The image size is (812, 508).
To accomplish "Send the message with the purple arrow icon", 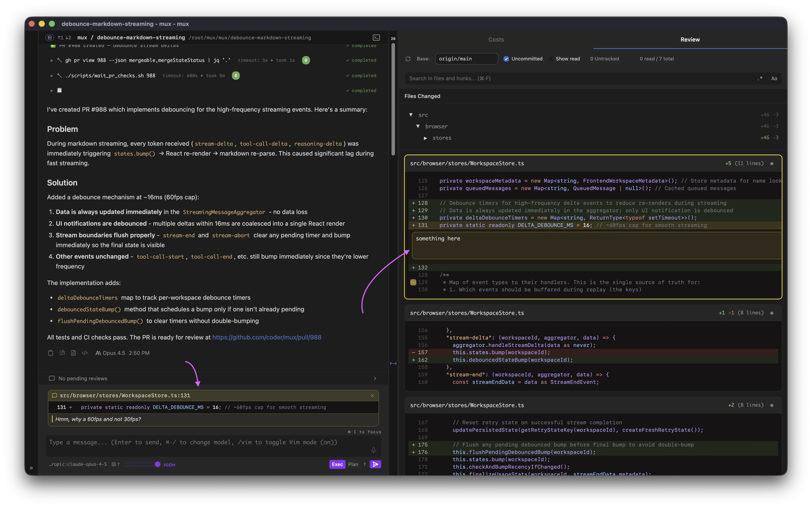I will pyautogui.click(x=375, y=464).
